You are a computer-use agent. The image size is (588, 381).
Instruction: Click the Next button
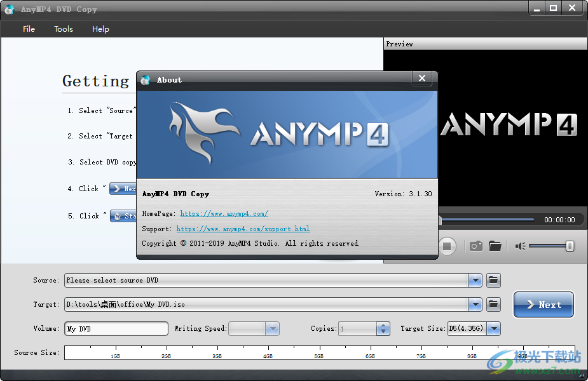[544, 305]
